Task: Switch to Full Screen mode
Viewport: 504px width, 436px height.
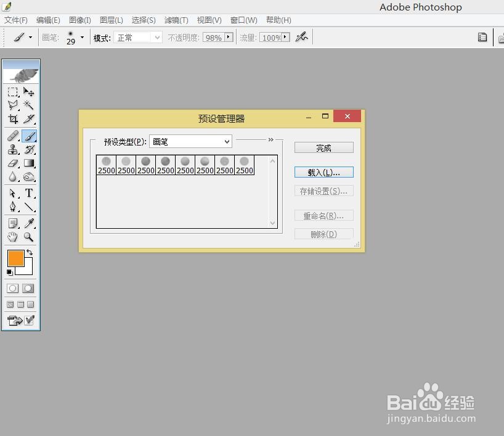Action: (31, 305)
